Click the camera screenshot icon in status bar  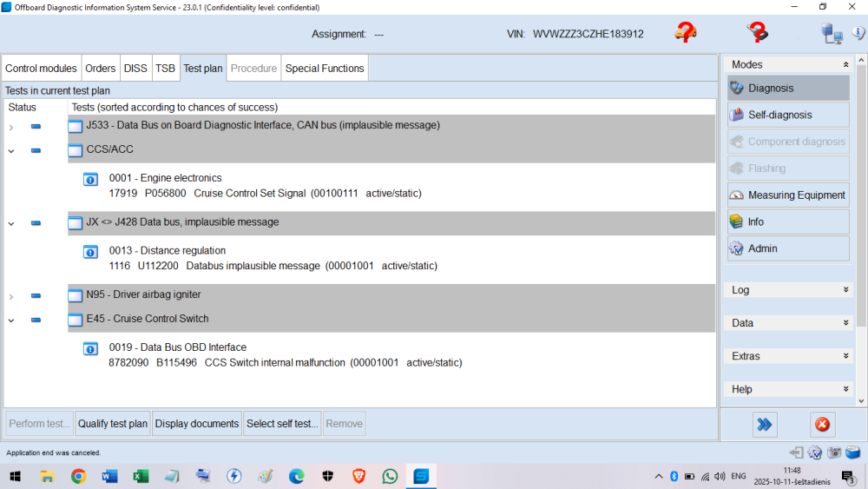click(x=834, y=453)
